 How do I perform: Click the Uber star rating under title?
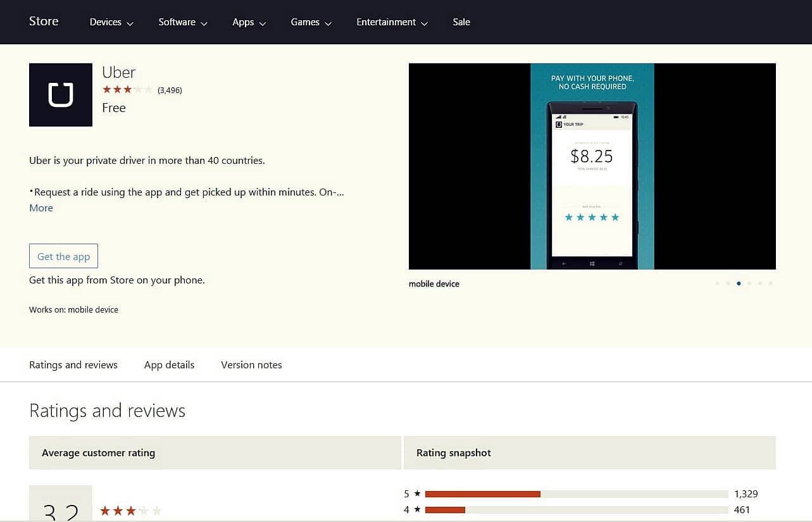click(x=127, y=90)
